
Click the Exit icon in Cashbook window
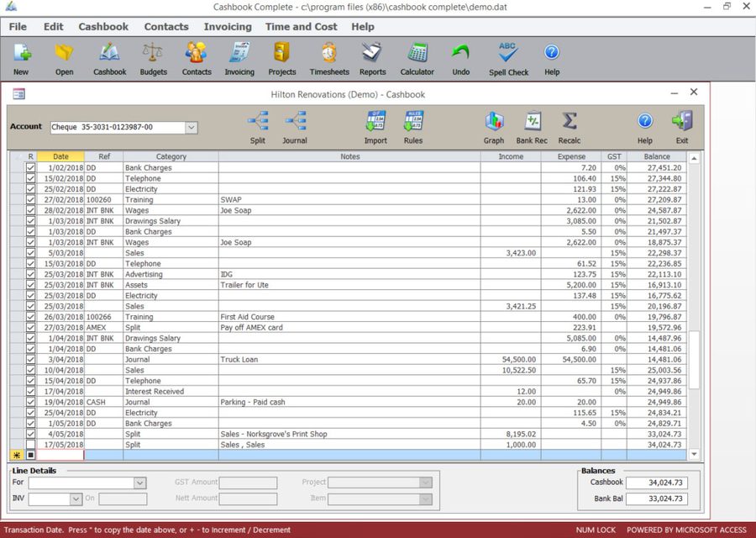(682, 120)
